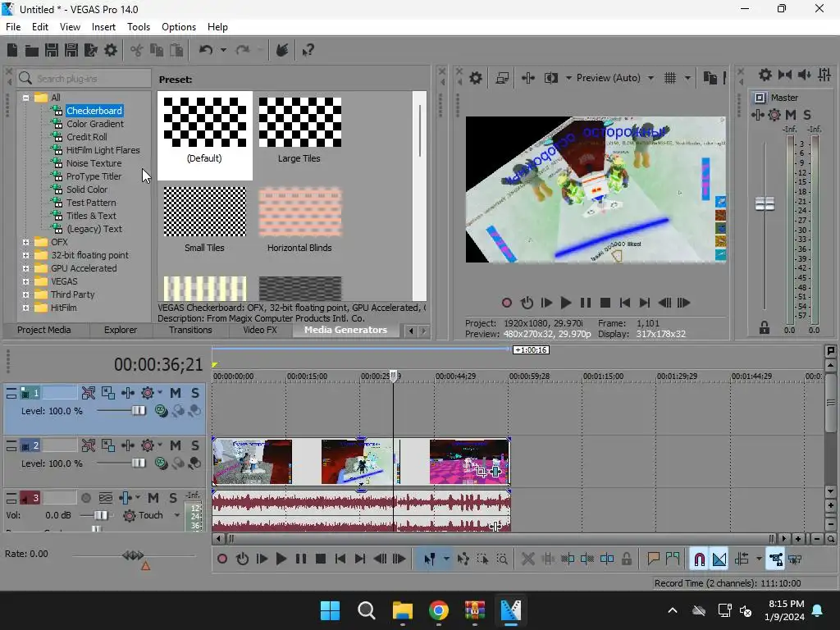Open a project with the folder icon
The height and width of the screenshot is (630, 840).
[32, 50]
